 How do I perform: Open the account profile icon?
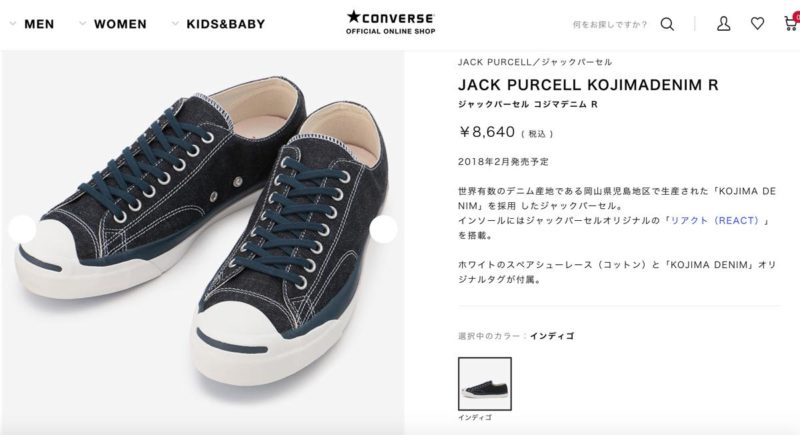click(723, 23)
